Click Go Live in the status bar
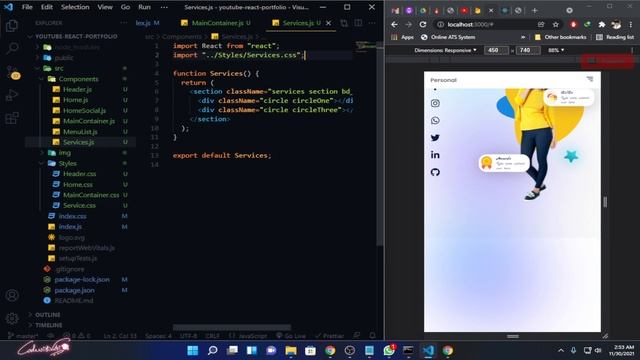 pyautogui.click(x=291, y=336)
